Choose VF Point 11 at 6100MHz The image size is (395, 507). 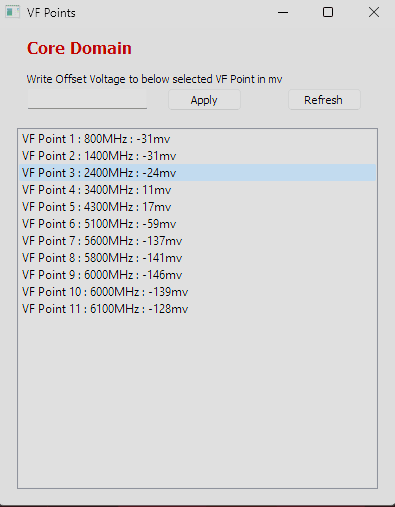(197, 309)
